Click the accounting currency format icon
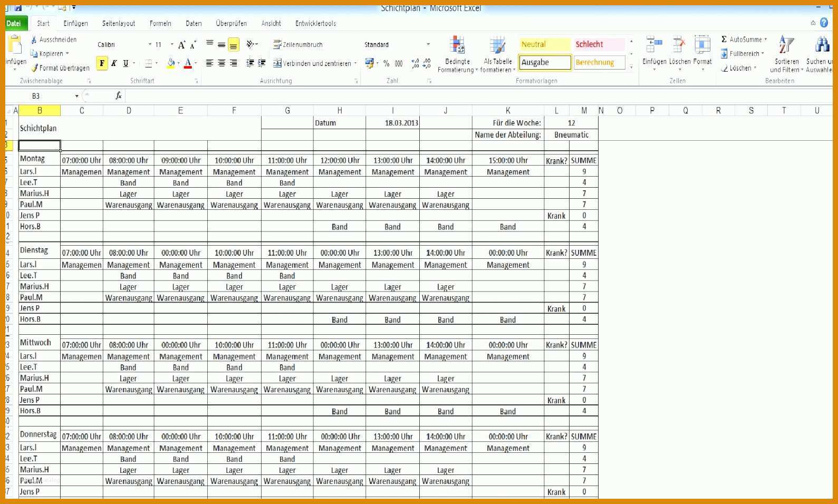 (369, 63)
